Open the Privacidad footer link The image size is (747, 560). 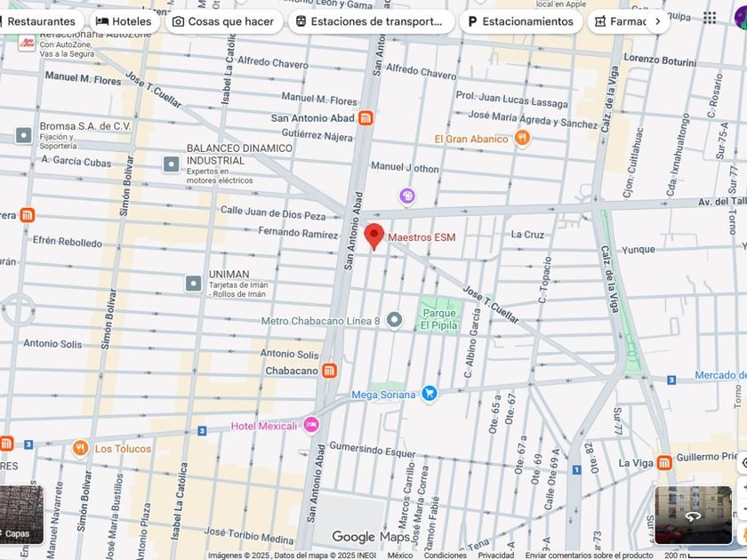[x=496, y=556]
